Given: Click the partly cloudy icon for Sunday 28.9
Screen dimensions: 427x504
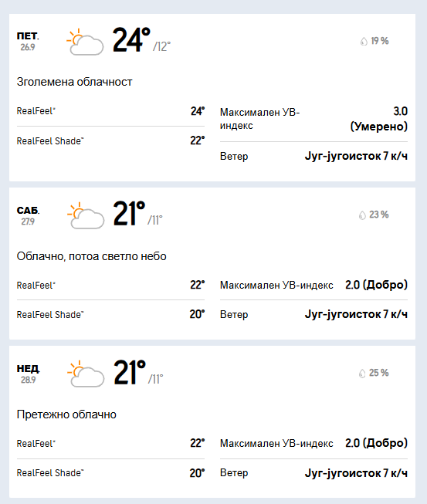Looking at the screenshot, I should click(x=86, y=374).
